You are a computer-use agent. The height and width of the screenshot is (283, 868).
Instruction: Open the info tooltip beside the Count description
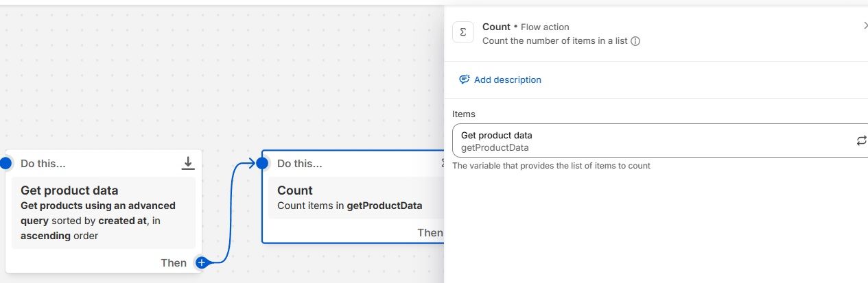click(x=635, y=41)
